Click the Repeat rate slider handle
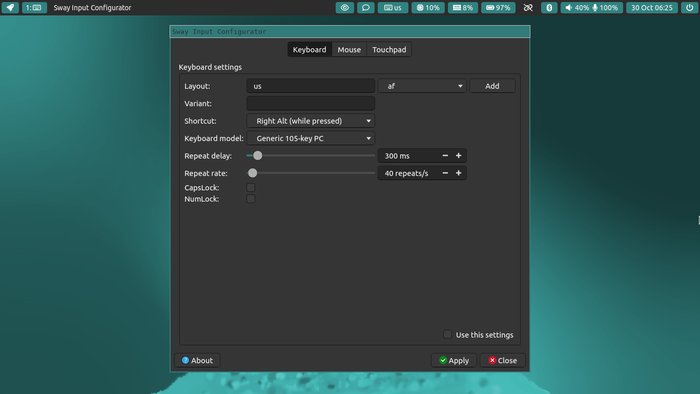Screen dimensions: 700x394 click(x=253, y=173)
